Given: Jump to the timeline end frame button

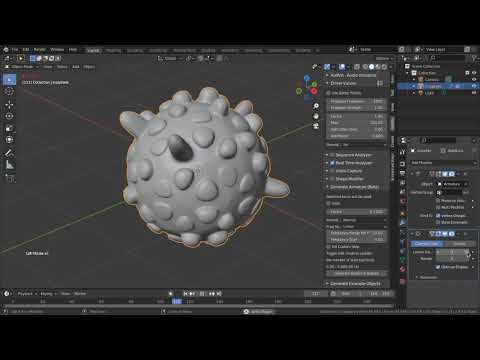Looking at the screenshot, I should click(219, 294).
